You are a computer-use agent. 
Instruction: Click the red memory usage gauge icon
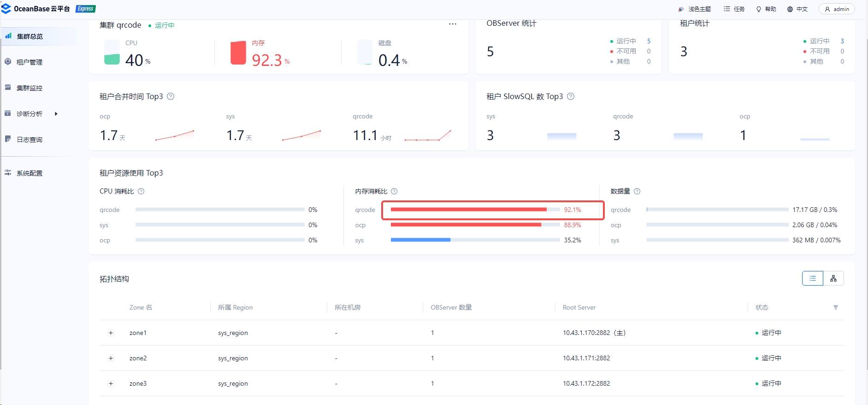(238, 52)
